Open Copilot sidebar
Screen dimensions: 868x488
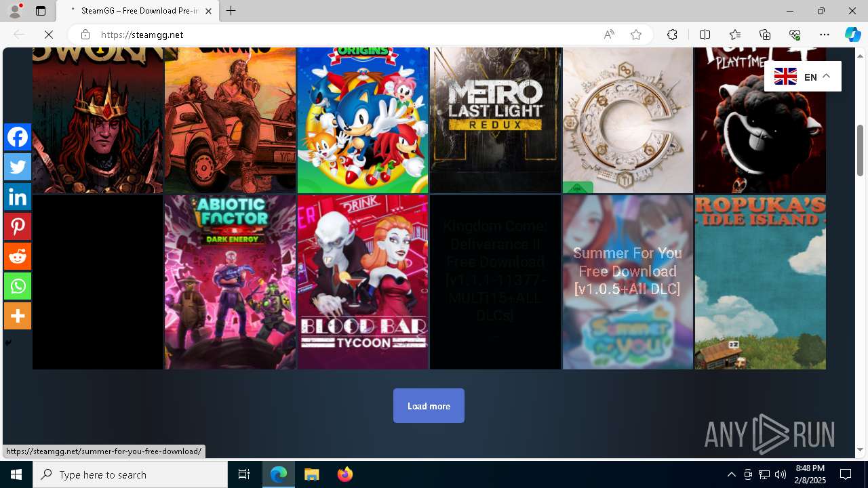click(852, 35)
